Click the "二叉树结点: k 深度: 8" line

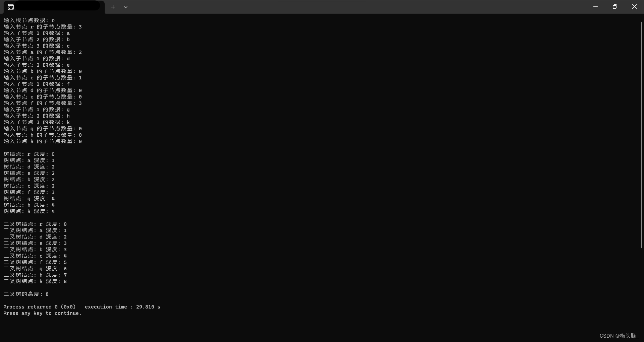pos(35,282)
